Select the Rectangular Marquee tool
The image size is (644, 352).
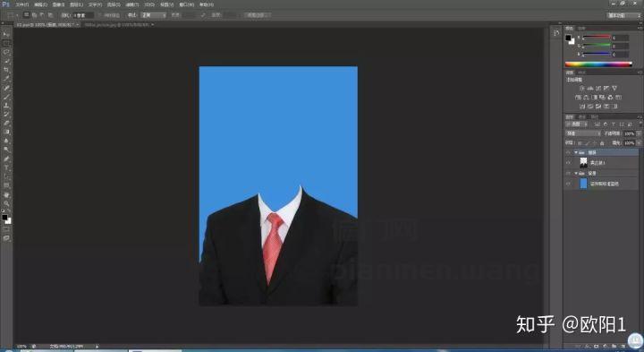pyautogui.click(x=6, y=43)
